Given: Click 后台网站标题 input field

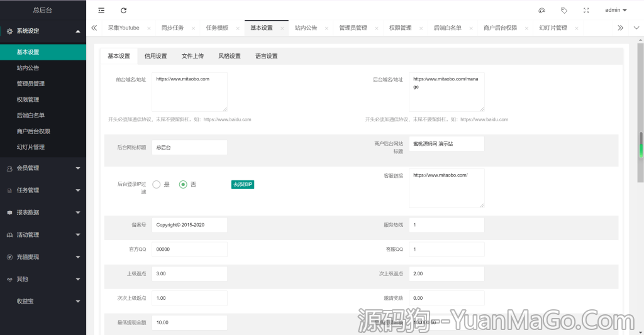Looking at the screenshot, I should [189, 147].
